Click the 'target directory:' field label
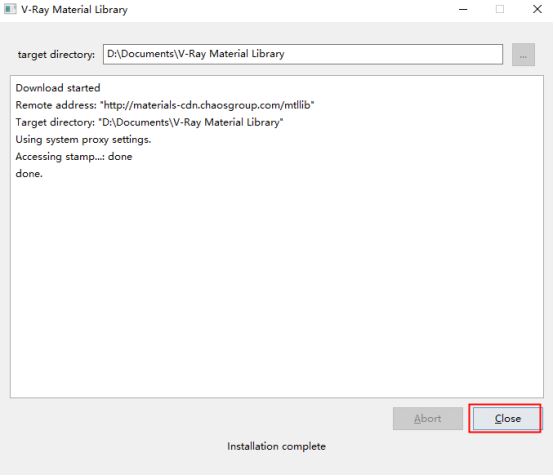This screenshot has height=476, width=554. [56, 54]
